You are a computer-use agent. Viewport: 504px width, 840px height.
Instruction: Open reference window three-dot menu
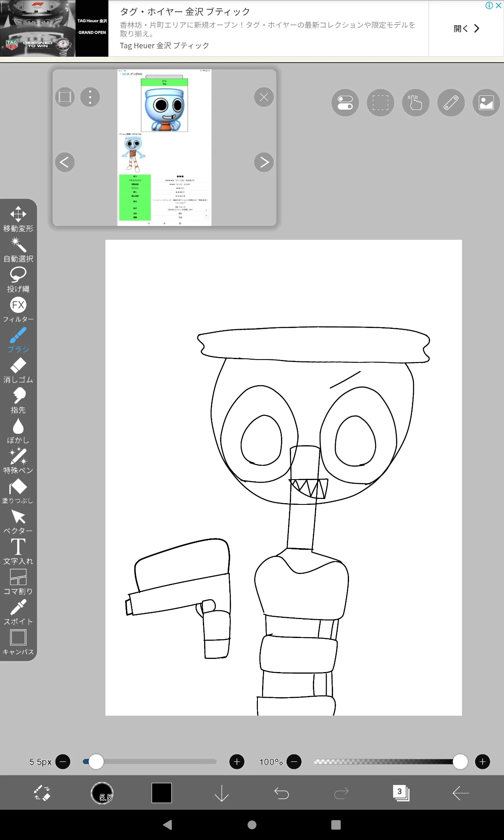[90, 97]
